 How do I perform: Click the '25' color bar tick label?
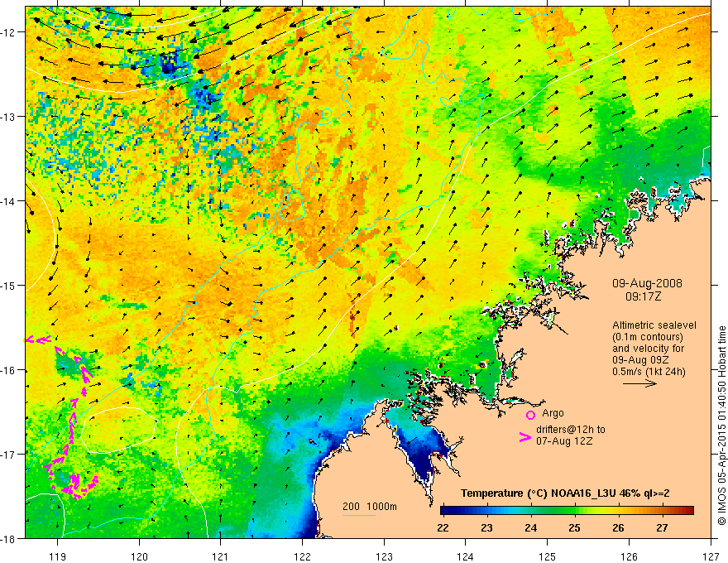click(574, 527)
